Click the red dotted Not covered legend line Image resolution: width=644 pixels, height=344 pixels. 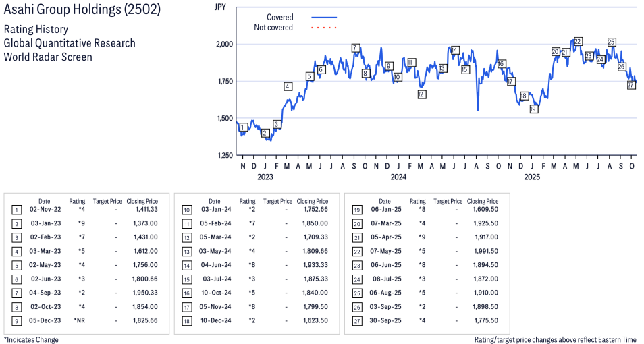click(324, 28)
